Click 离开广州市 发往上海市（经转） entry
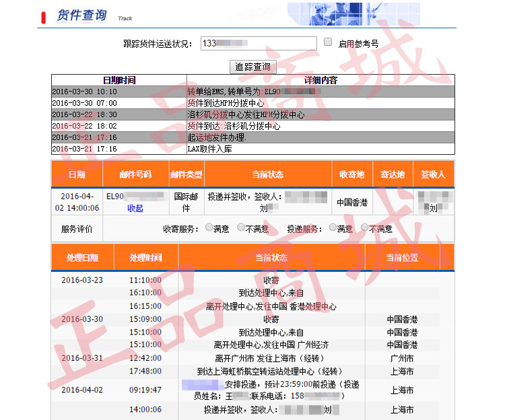The width and height of the screenshot is (505, 420). pyautogui.click(x=271, y=358)
